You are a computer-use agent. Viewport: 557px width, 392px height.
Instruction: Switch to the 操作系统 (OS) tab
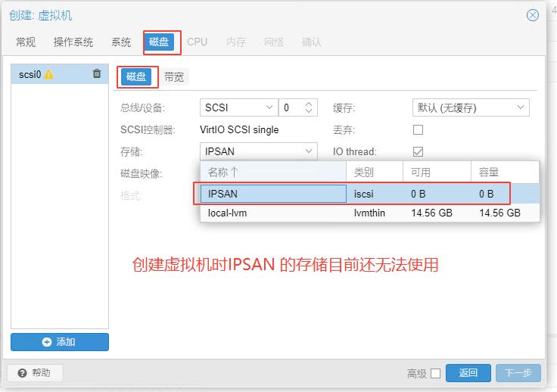[73, 42]
